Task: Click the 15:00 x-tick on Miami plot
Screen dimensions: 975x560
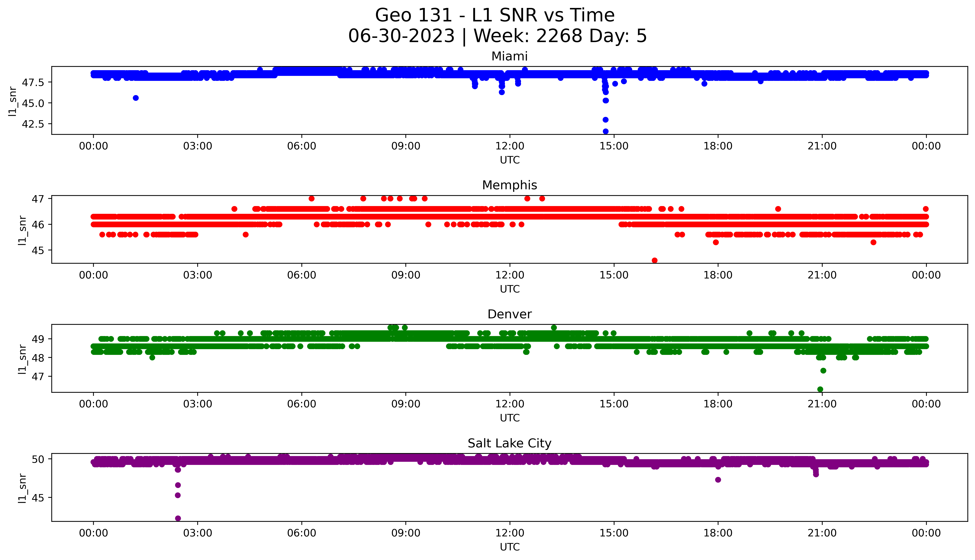Action: point(614,146)
